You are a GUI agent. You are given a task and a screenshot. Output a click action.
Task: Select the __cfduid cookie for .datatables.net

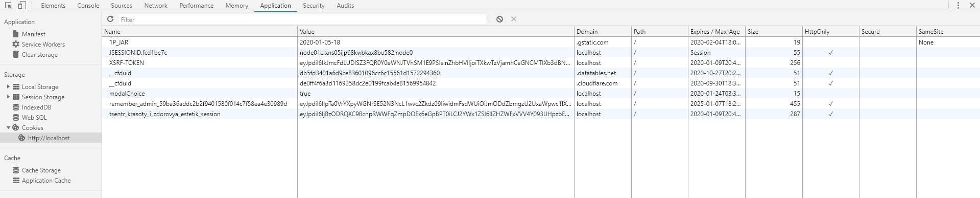point(541,73)
